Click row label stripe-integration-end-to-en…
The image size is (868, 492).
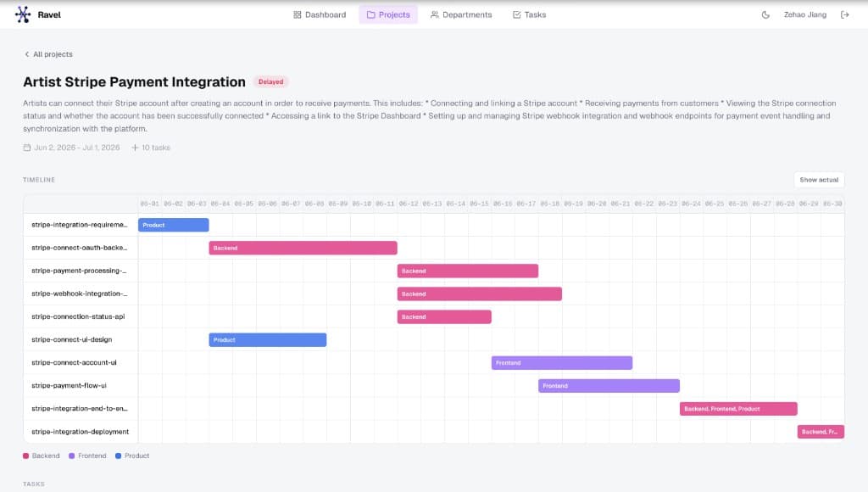click(x=79, y=409)
